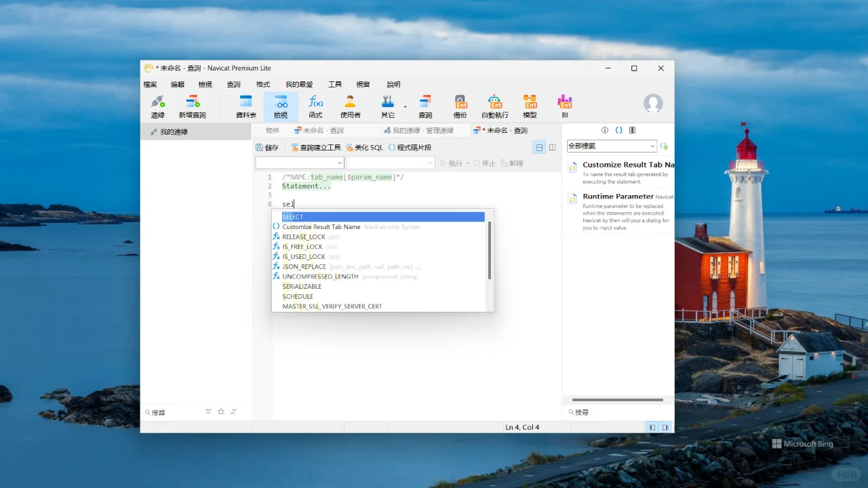Click the filter icon in connection pane
The width and height of the screenshot is (868, 488).
click(208, 411)
